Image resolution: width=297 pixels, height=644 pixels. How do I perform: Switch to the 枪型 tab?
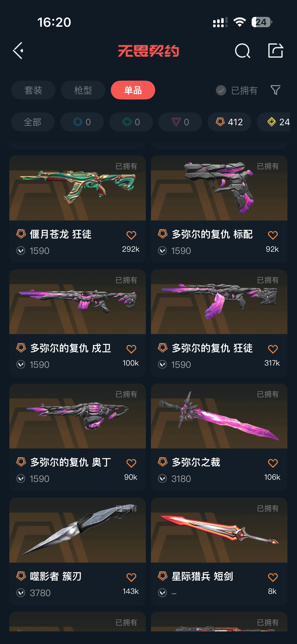click(x=83, y=90)
